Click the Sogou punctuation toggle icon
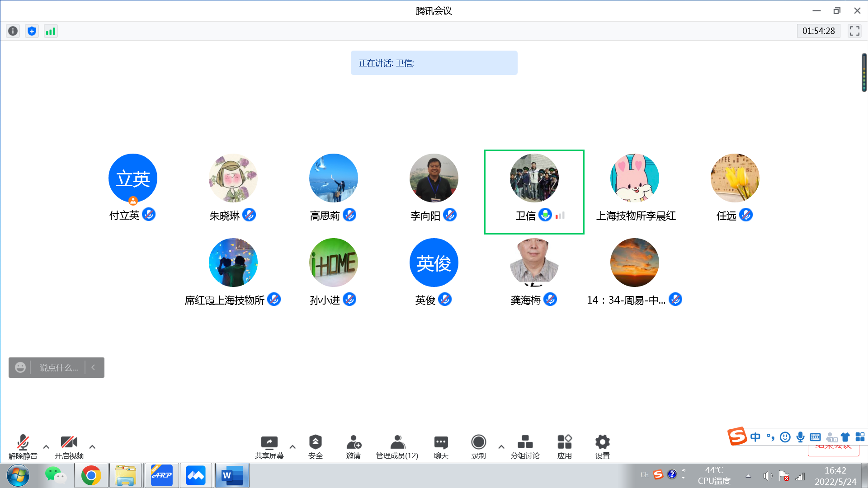Viewport: 868px width, 488px height. (x=771, y=437)
